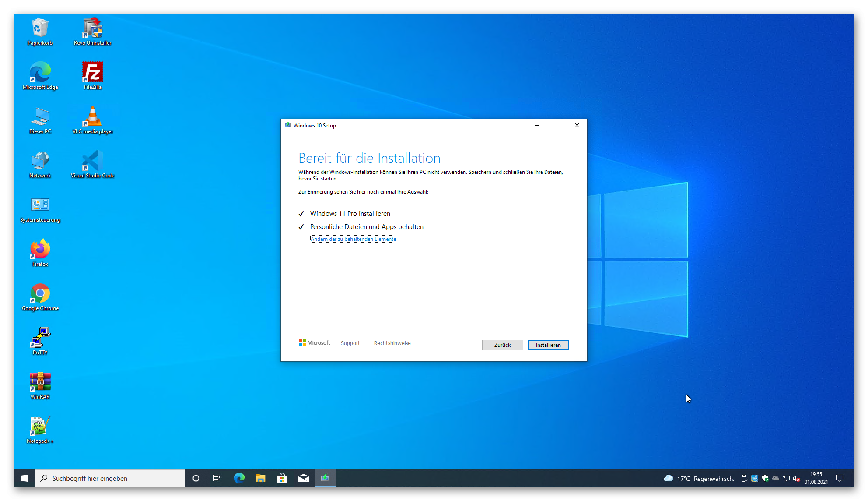Click the Cortana circle on taskbar

[196, 478]
